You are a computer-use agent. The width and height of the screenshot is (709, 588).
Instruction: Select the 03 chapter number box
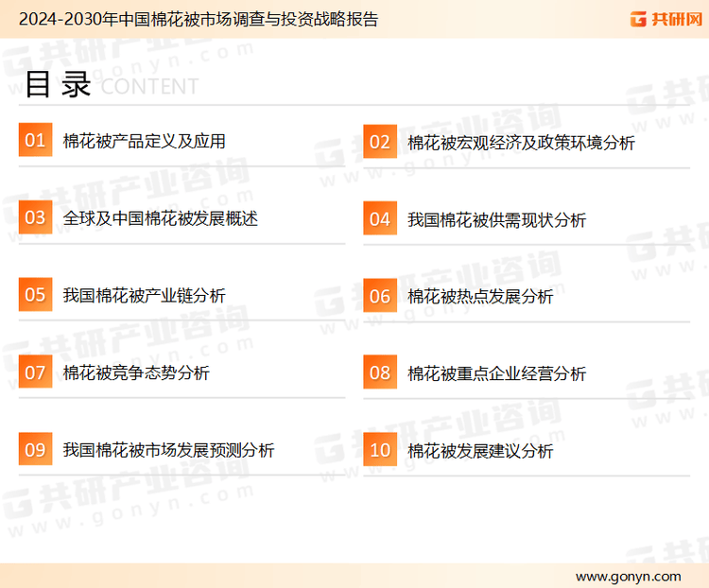coord(35,218)
